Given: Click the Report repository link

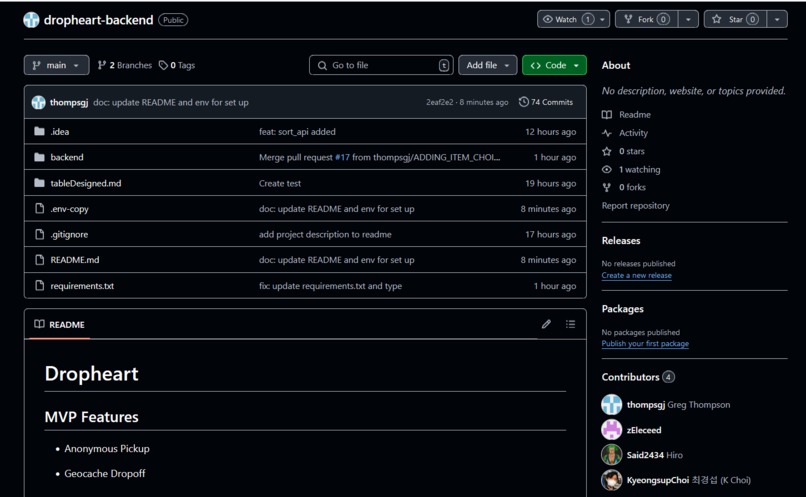Looking at the screenshot, I should click(x=635, y=206).
